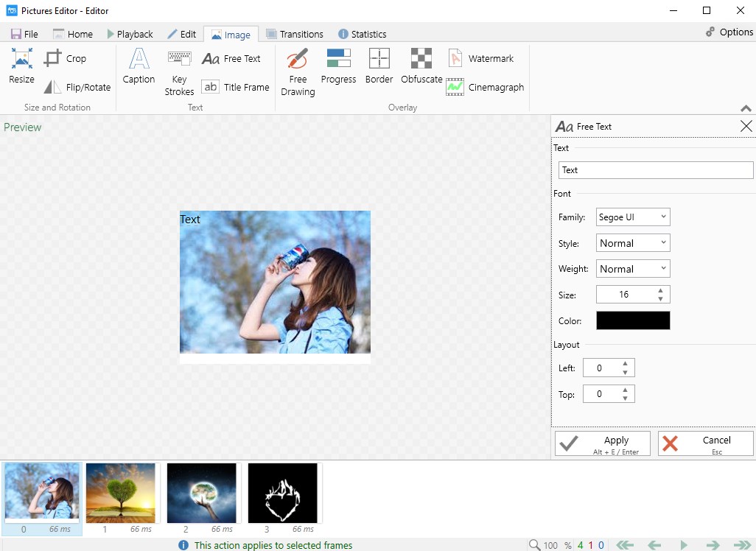Image resolution: width=756 pixels, height=551 pixels.
Task: Collapse the ribbon with the up chevron
Action: coord(746,108)
